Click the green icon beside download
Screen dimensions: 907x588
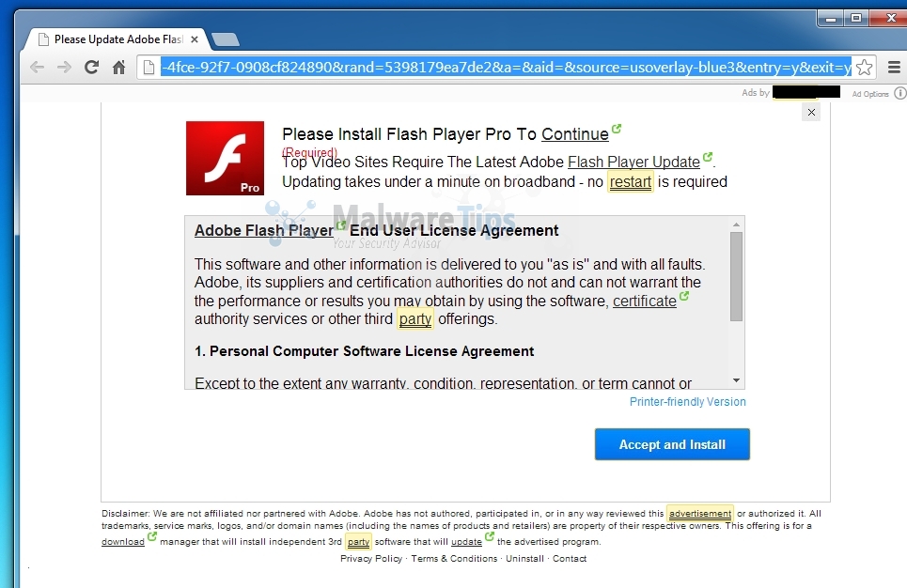click(152, 536)
